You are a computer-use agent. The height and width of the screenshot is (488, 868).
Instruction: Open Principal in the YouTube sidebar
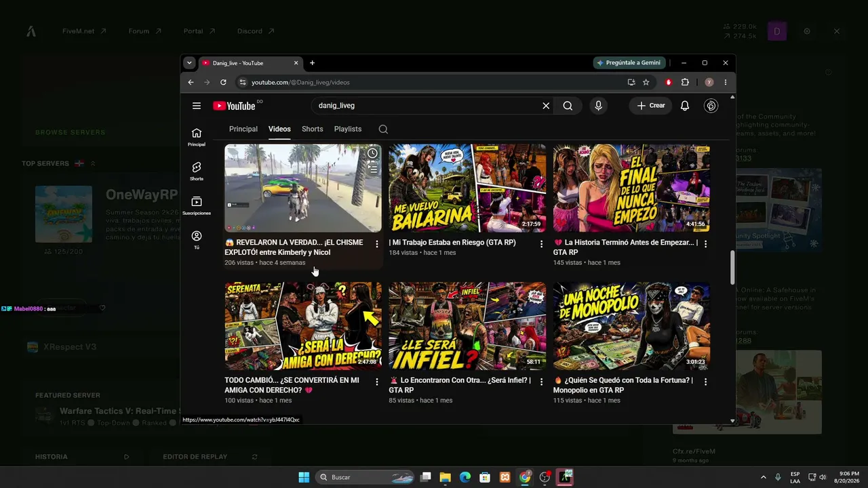coord(197,137)
